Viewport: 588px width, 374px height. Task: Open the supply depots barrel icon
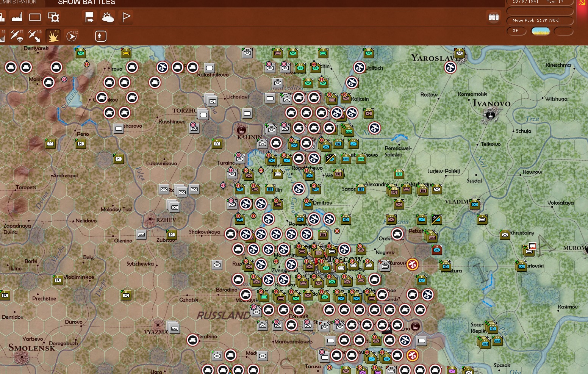tap(493, 17)
